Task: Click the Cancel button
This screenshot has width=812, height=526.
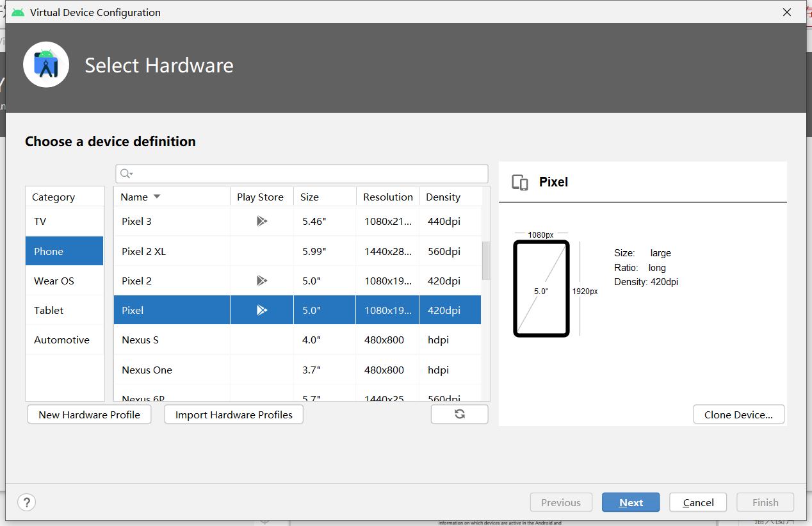Action: coord(698,502)
